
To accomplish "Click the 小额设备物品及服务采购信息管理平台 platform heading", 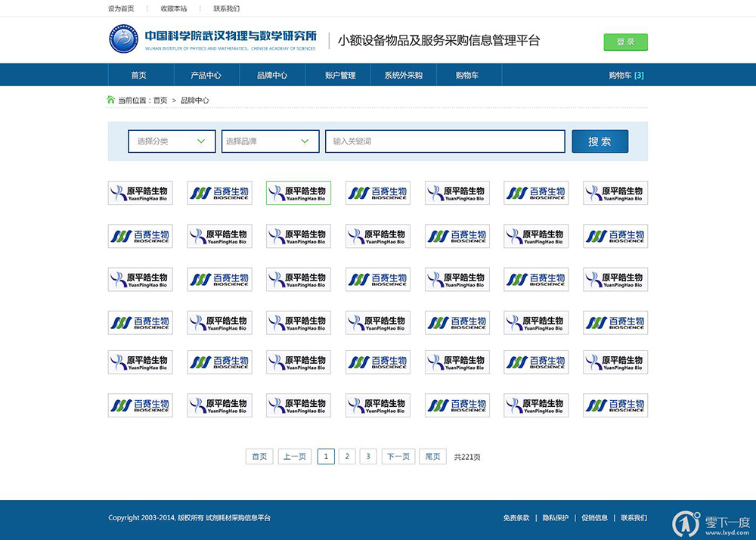I will (x=438, y=41).
